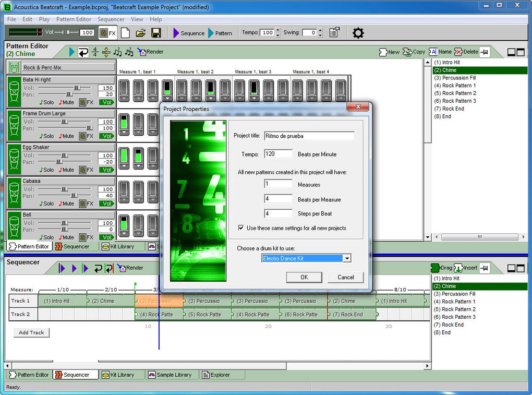Click the New pattern icon in Pattern Editor
The width and height of the screenshot is (532, 395).
tap(383, 52)
